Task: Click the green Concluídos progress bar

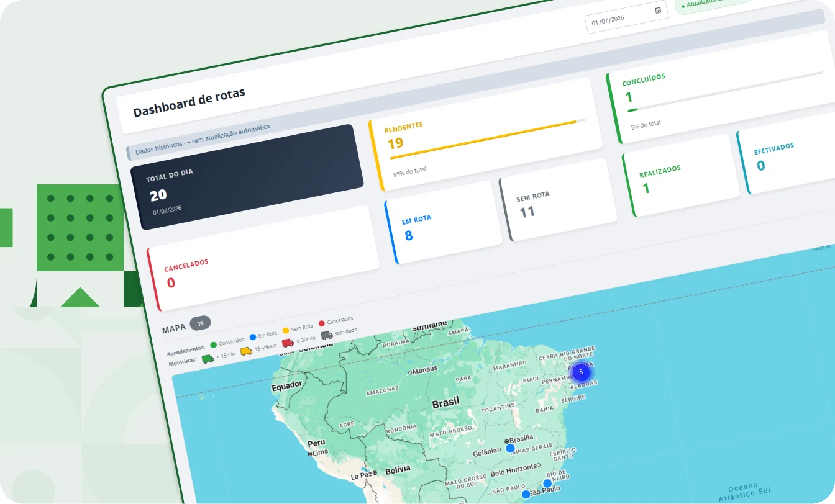Action: (632, 110)
